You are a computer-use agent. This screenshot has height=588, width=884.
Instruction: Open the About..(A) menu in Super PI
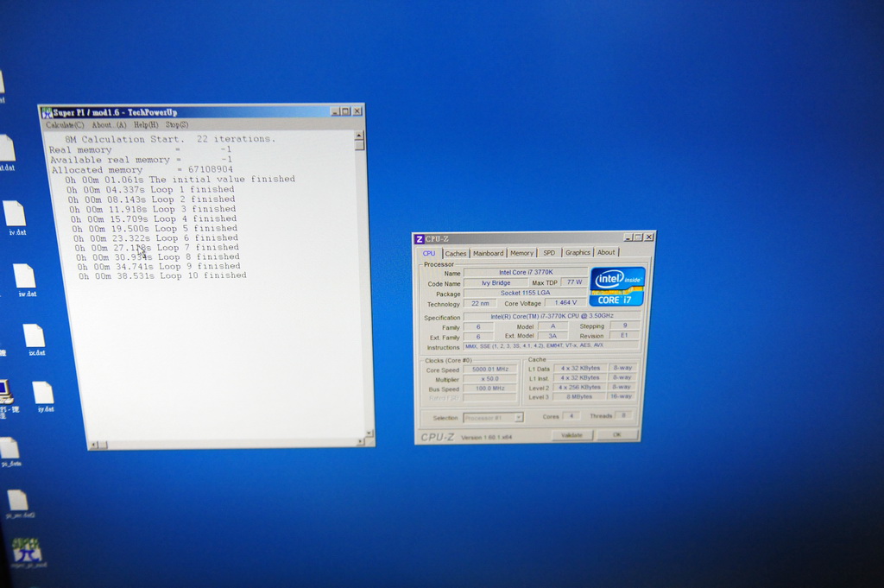tap(110, 124)
